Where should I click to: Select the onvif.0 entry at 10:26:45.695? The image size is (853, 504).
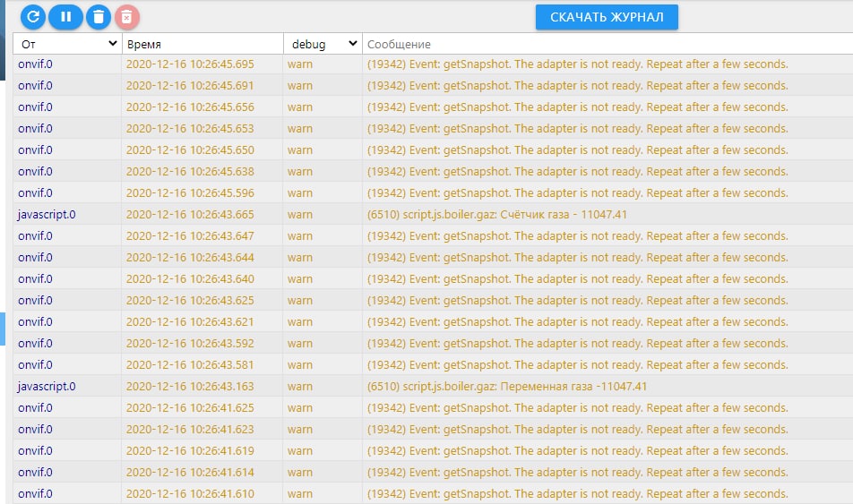(35, 64)
